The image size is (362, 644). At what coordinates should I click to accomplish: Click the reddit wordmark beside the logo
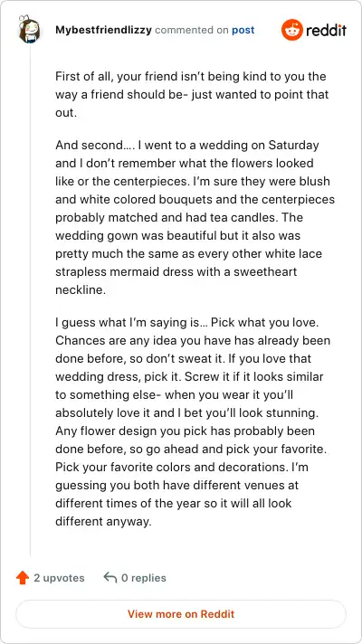(326, 31)
